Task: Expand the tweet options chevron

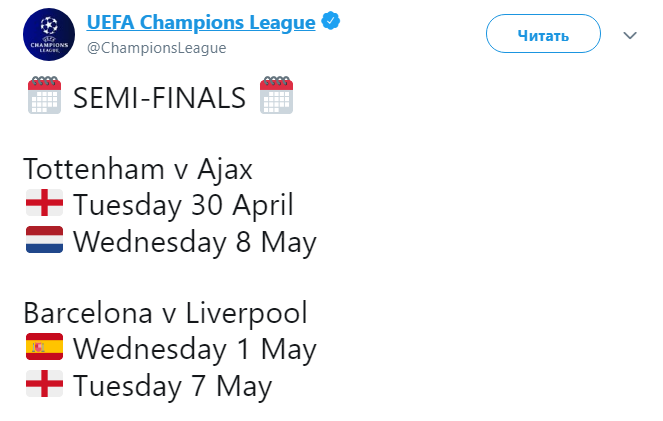Action: pos(630,36)
